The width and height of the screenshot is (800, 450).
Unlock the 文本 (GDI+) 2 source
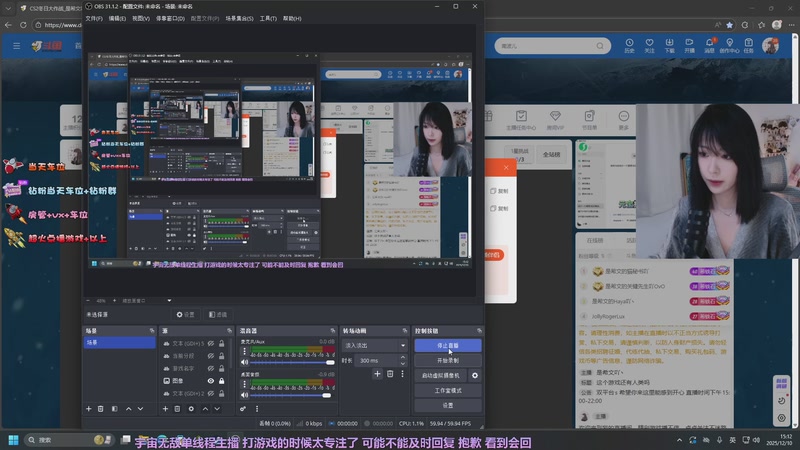[x=221, y=393]
